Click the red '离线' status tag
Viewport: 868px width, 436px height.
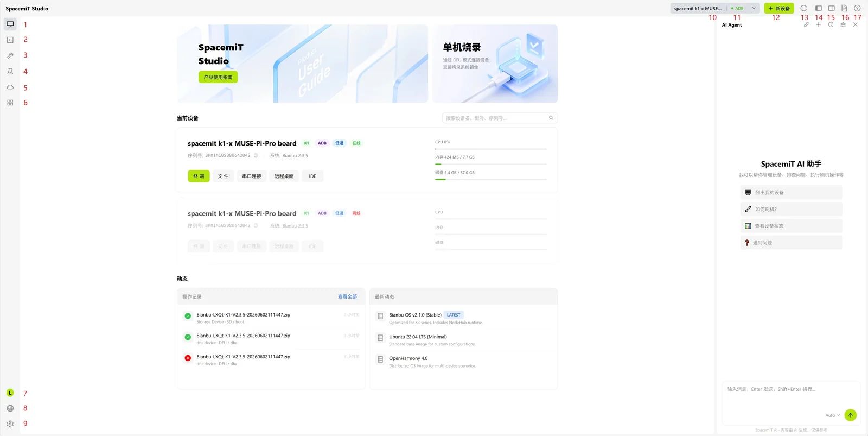tap(356, 213)
